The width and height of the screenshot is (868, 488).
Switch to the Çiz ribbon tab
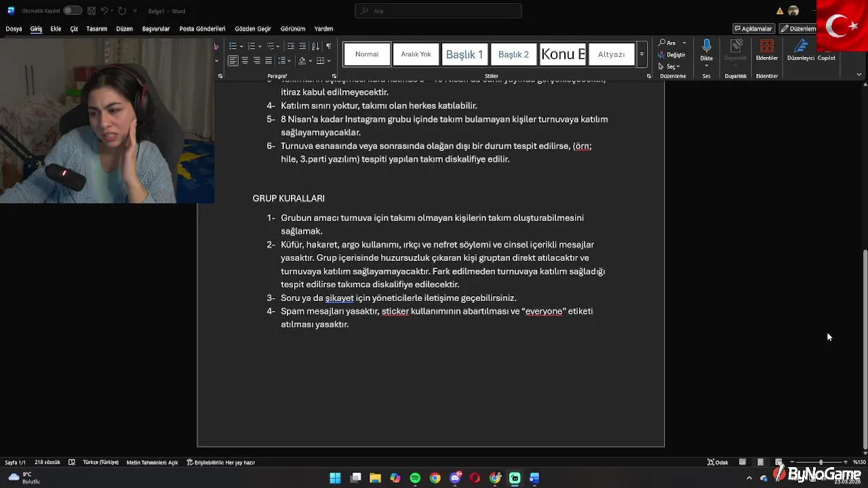(x=74, y=29)
